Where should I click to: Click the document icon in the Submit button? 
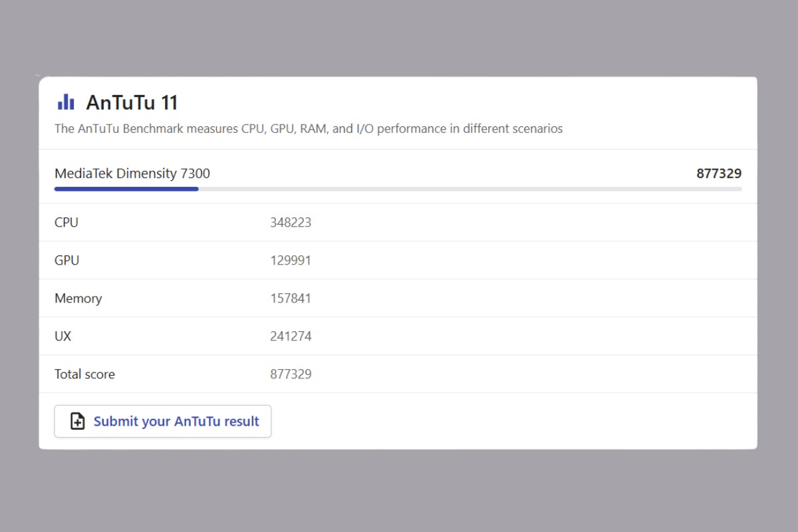click(78, 421)
